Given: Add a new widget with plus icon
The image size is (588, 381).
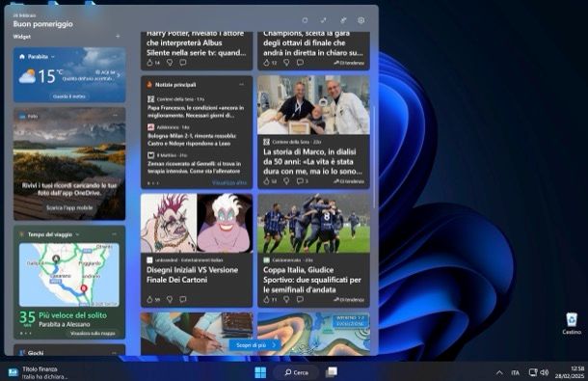Looking at the screenshot, I should (118, 37).
